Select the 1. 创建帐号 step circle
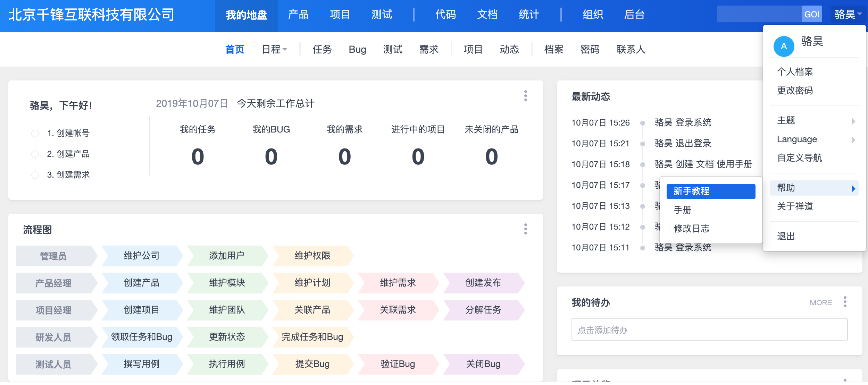Screen dimensions: 868x385 (x=35, y=133)
